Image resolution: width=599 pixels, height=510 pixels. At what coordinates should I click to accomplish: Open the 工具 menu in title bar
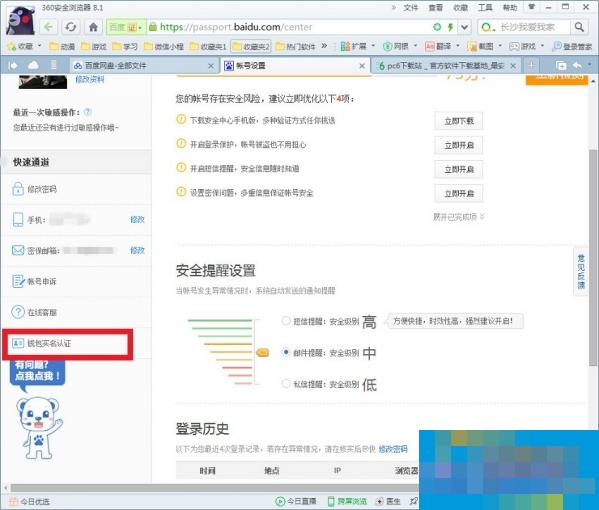(486, 7)
